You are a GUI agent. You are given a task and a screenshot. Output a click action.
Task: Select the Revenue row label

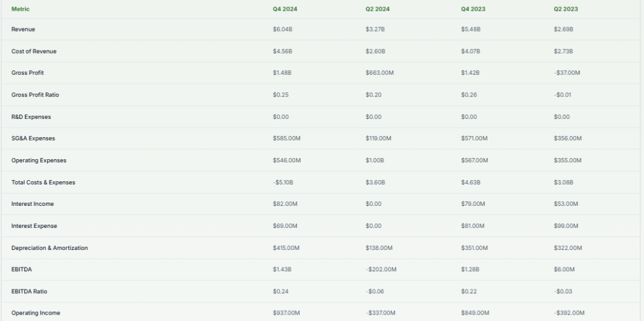pyautogui.click(x=23, y=30)
